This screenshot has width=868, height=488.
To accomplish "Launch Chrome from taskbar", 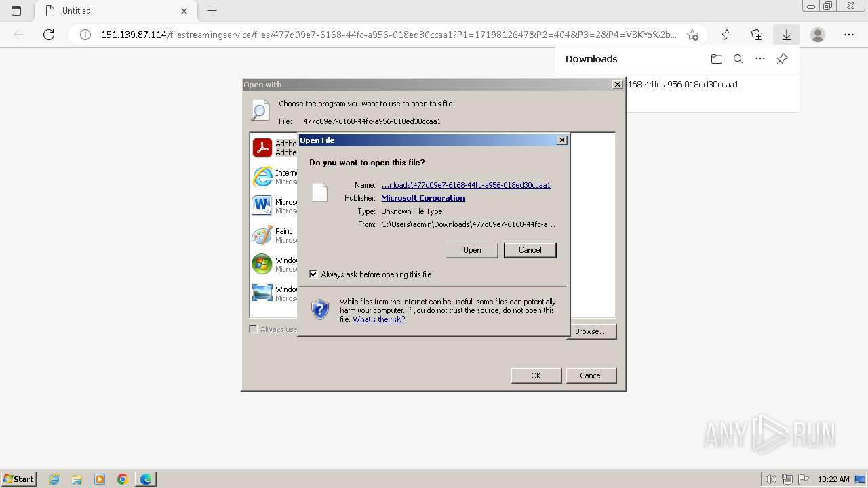I will (x=123, y=479).
